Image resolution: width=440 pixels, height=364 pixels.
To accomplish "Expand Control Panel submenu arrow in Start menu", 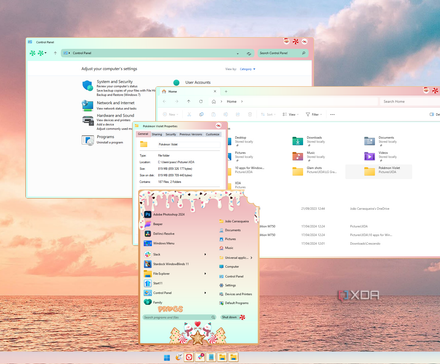I will tap(205, 293).
